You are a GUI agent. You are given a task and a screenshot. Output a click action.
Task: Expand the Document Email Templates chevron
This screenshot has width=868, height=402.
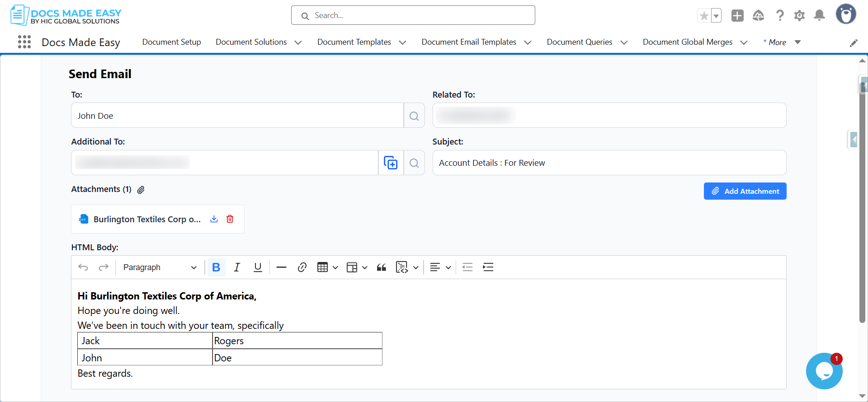pyautogui.click(x=528, y=42)
